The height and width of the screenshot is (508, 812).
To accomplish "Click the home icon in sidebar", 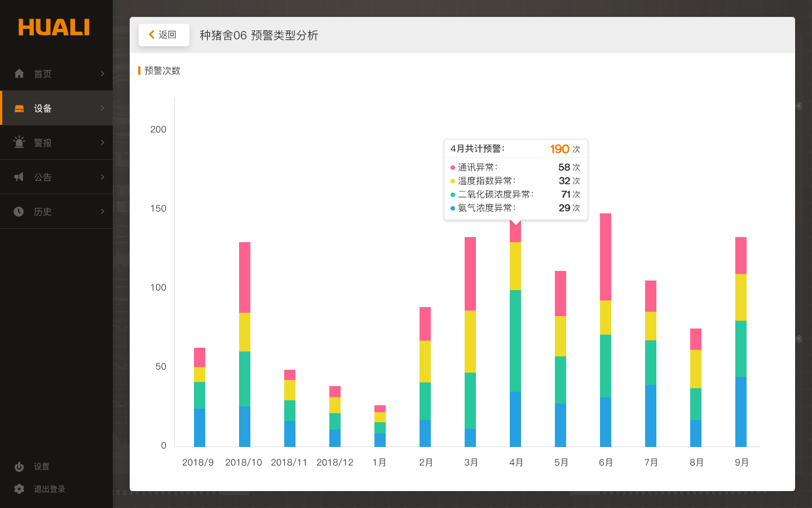I will (19, 73).
